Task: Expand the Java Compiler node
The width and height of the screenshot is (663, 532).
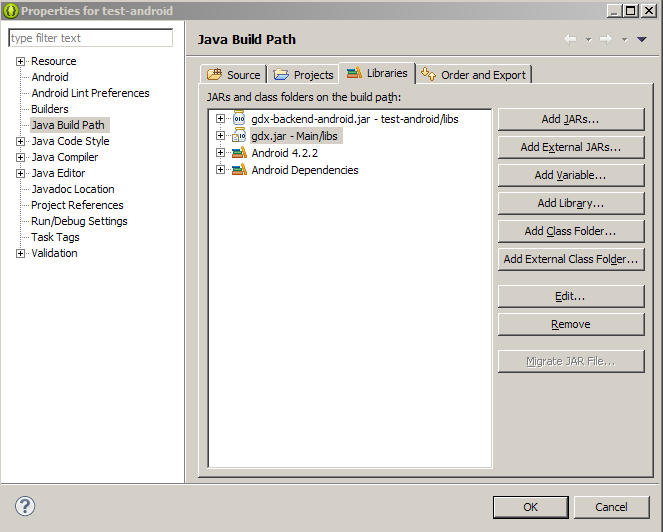Action: tap(20, 157)
